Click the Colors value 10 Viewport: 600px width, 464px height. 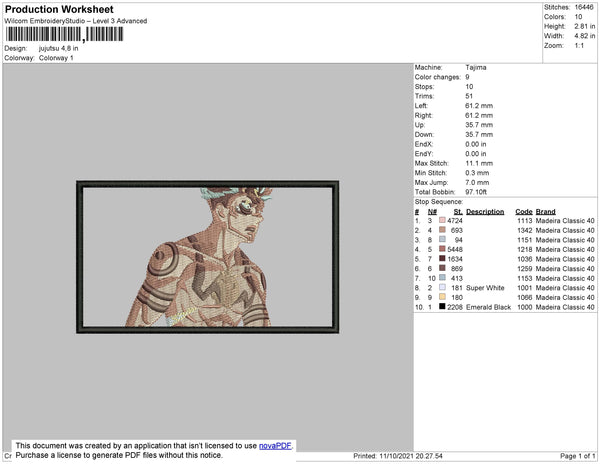[578, 17]
